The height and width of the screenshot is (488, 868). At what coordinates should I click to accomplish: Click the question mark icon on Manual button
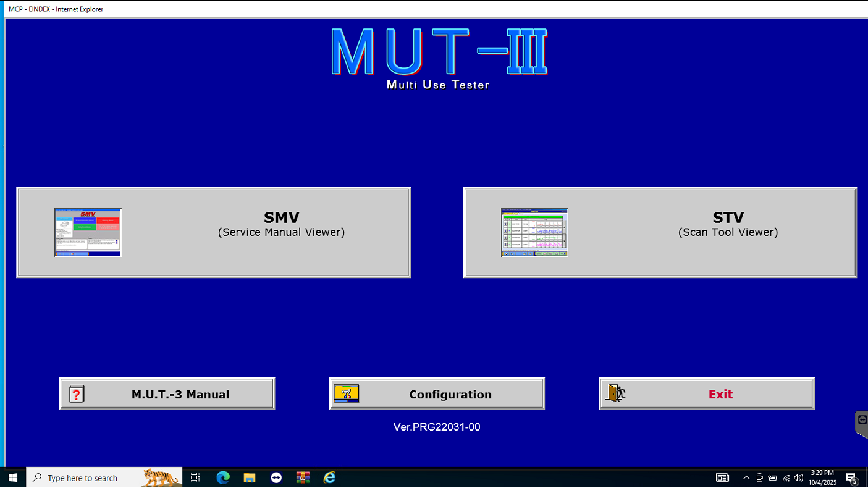76,393
